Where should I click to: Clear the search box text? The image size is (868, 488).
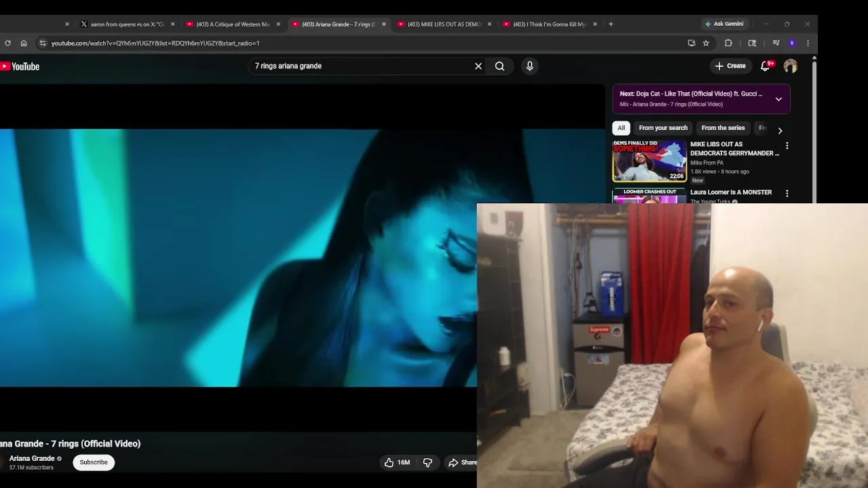click(x=478, y=66)
